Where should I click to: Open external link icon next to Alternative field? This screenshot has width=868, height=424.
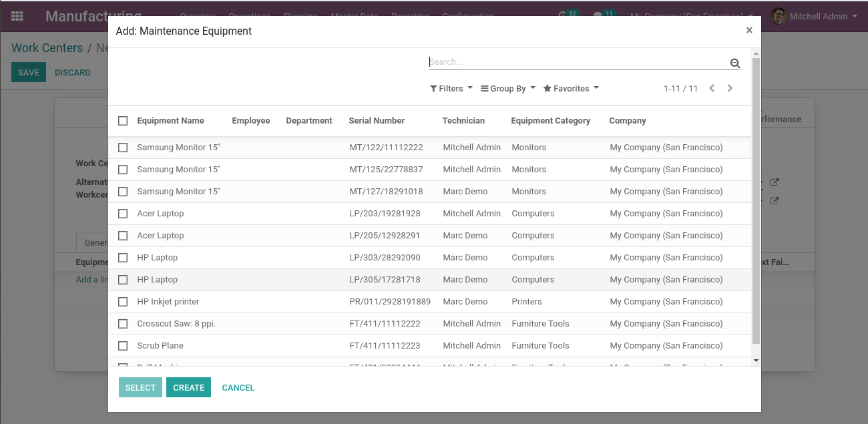(775, 182)
